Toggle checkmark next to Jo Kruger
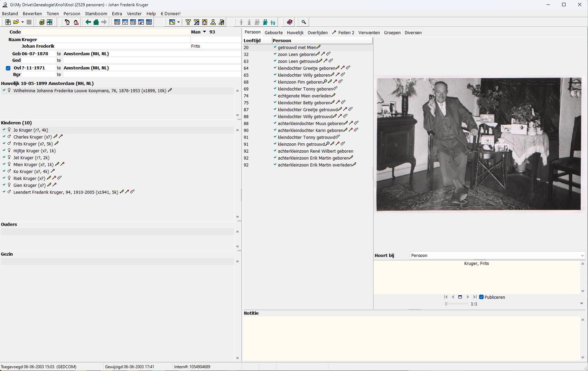 coord(4,130)
